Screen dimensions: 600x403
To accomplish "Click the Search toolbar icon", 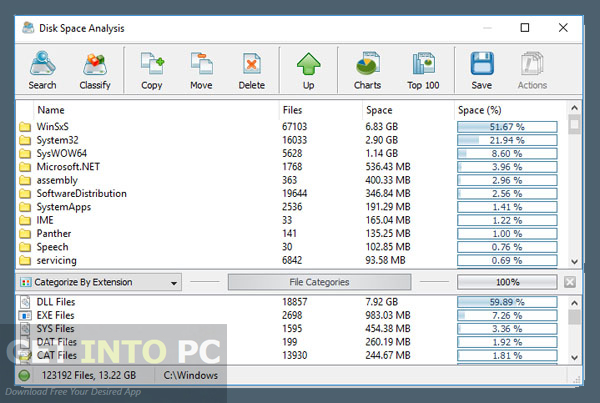I will pos(42,71).
